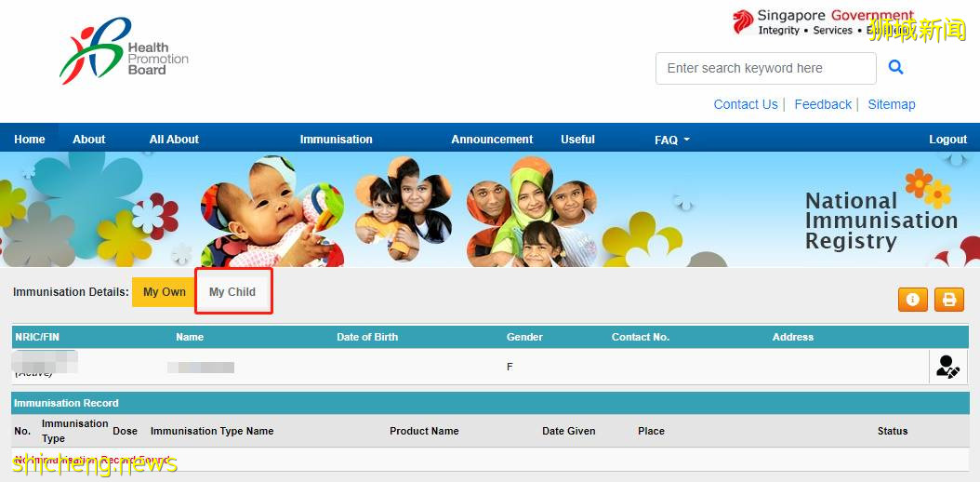The width and height of the screenshot is (980, 482).
Task: Select the My Own tab
Action: 164,292
